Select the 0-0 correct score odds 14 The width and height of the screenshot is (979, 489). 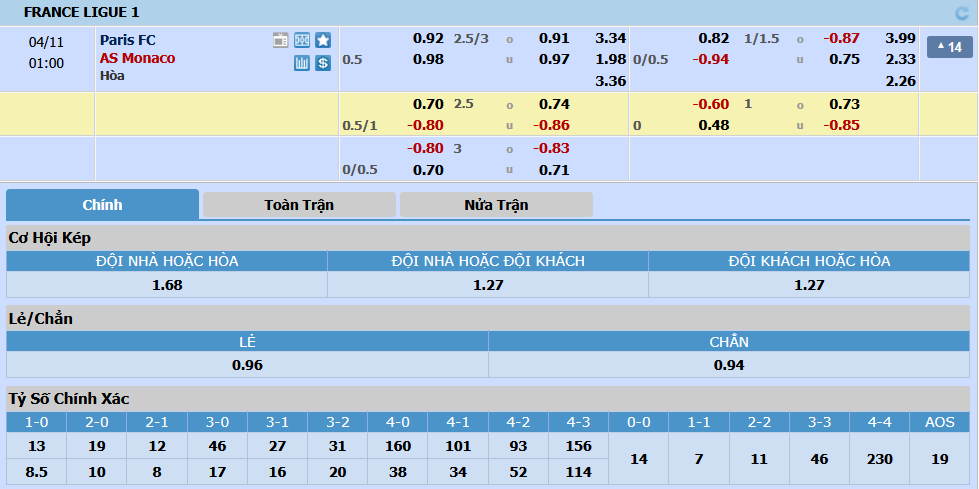639,459
